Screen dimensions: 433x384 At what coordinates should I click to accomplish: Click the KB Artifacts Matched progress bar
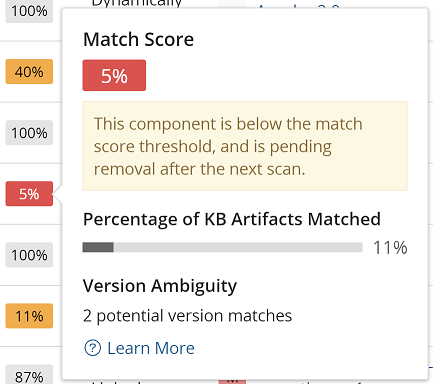[222, 247]
